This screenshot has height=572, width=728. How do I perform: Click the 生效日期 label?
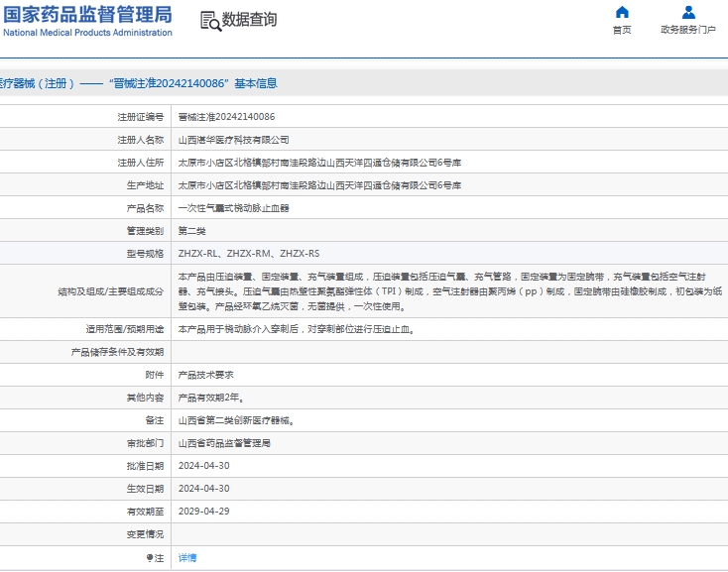(x=146, y=489)
